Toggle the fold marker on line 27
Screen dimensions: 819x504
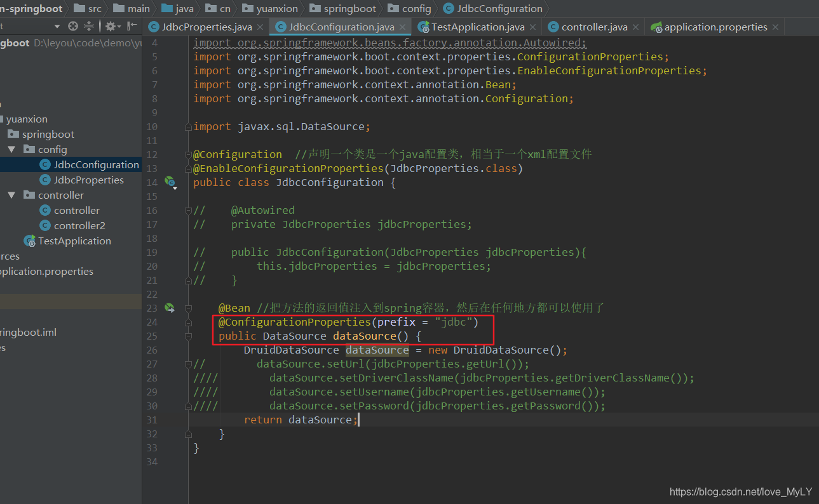(188, 364)
